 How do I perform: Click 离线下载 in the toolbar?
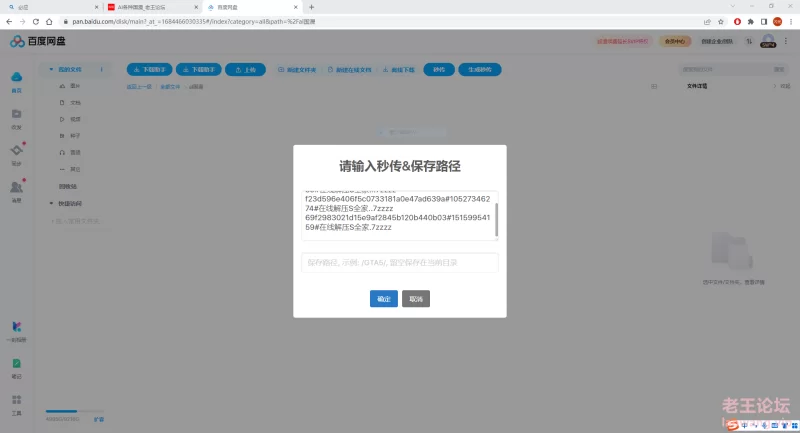pos(399,69)
